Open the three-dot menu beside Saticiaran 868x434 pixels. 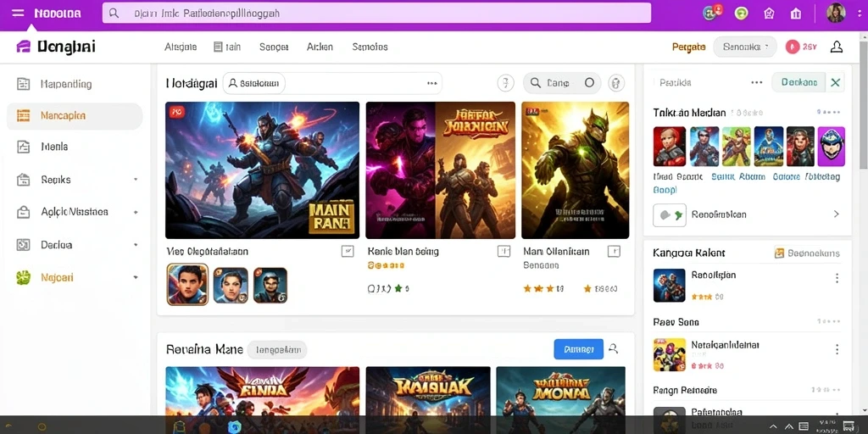(x=432, y=83)
